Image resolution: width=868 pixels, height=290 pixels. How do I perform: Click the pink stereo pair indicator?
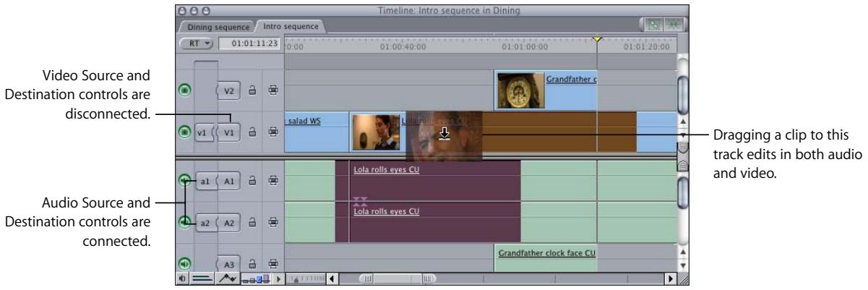(359, 201)
